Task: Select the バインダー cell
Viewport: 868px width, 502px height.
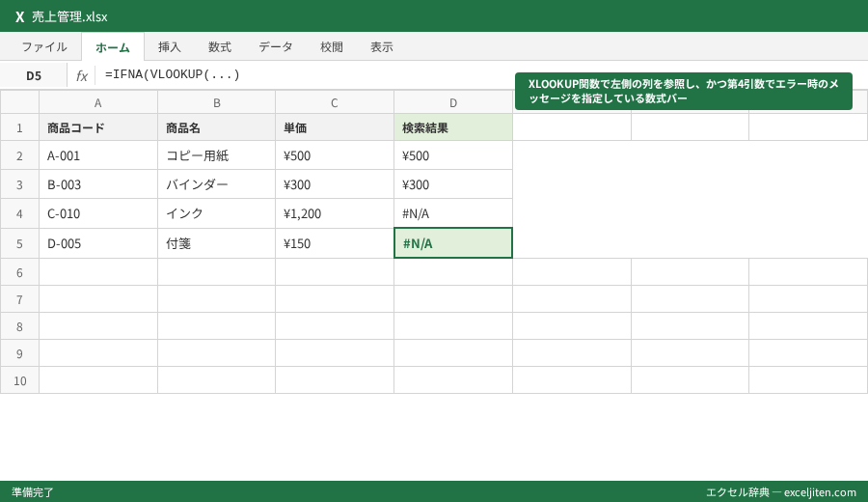Action: 216,184
